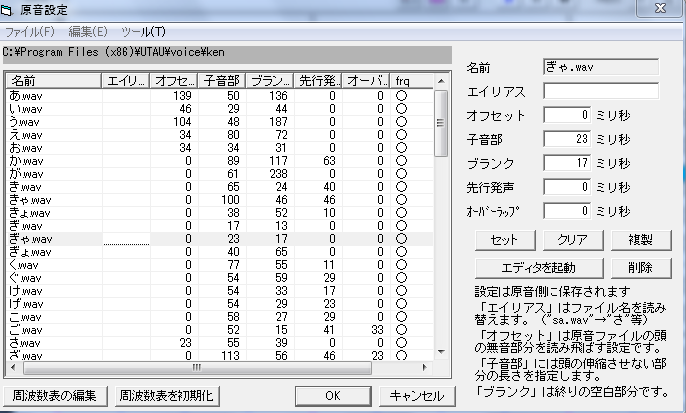Select the き.wav row

[220, 187]
